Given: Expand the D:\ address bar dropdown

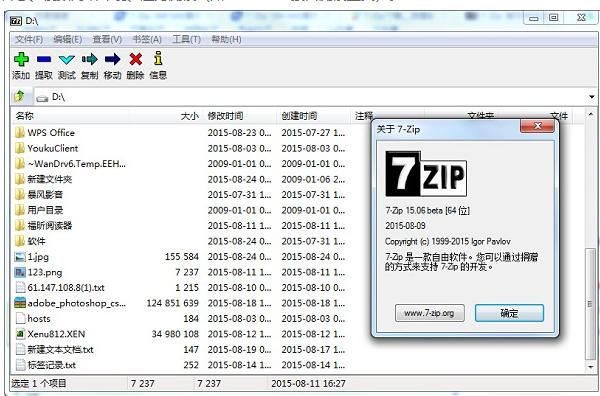Looking at the screenshot, I should tap(592, 97).
